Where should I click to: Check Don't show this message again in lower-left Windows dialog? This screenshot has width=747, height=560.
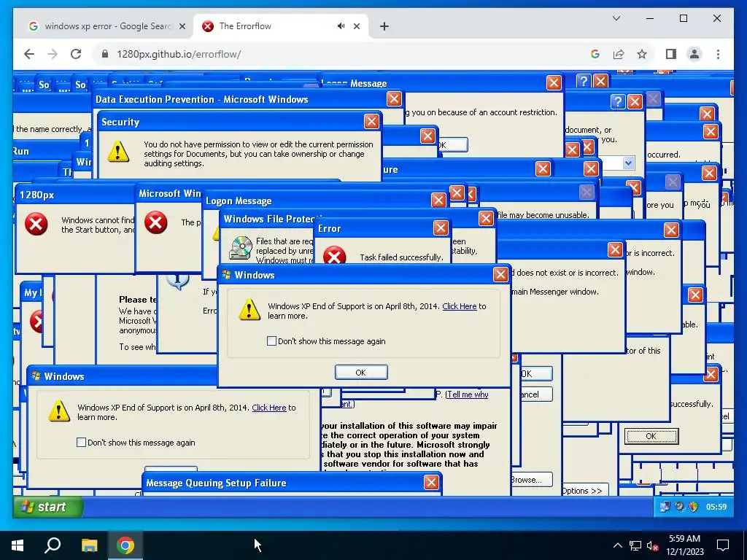pos(82,443)
